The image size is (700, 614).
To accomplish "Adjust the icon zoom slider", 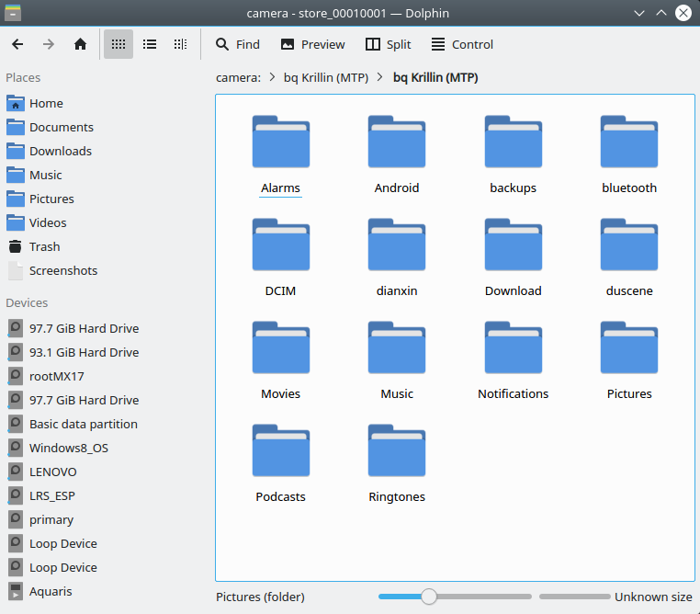I will (x=428, y=597).
